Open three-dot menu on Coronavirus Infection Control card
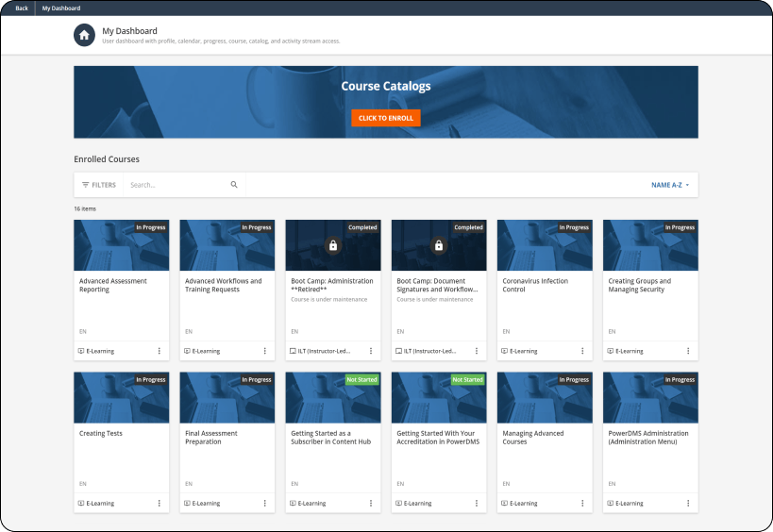Image resolution: width=773 pixels, height=532 pixels. click(581, 351)
